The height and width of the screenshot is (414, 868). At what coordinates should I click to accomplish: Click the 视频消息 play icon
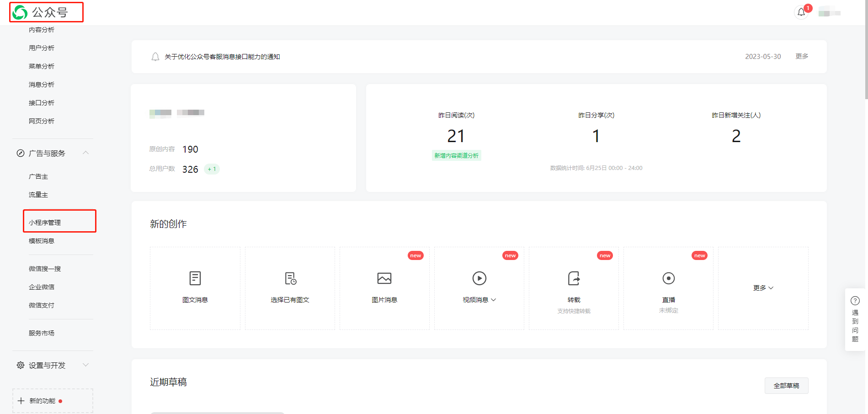tap(479, 278)
